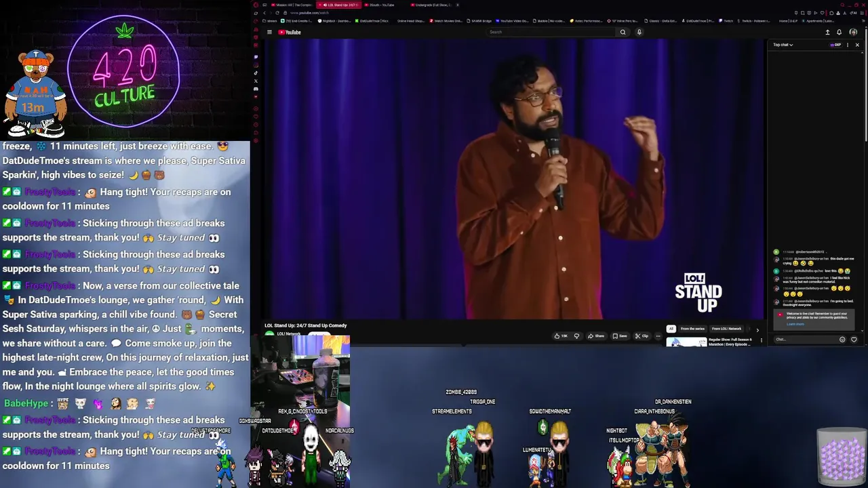Share the LOL Stand Up video
The height and width of the screenshot is (488, 868).
click(596, 335)
